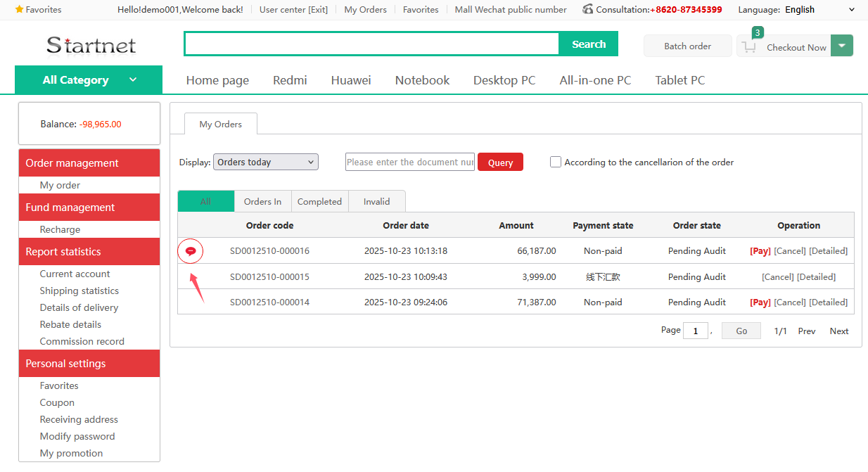
Task: Click Pay for order SD0012510-000014
Action: click(760, 302)
